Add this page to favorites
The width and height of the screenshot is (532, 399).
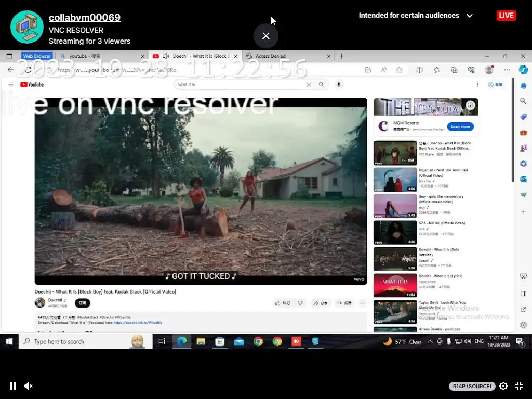400,70
